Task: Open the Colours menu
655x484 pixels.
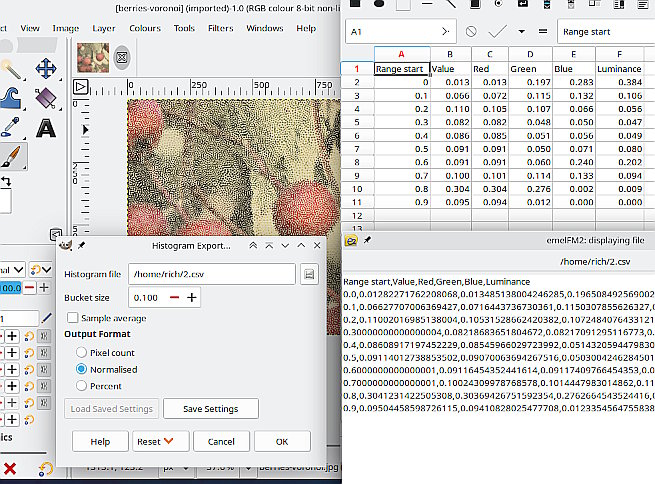Action: (145, 28)
